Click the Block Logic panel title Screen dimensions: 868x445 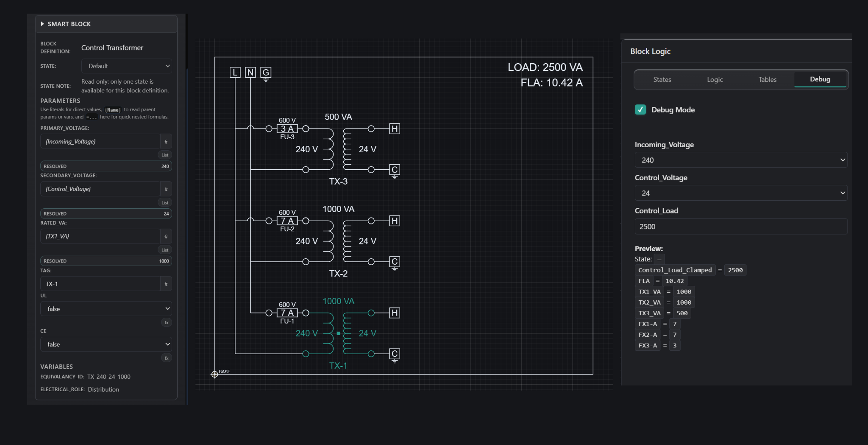coord(650,51)
